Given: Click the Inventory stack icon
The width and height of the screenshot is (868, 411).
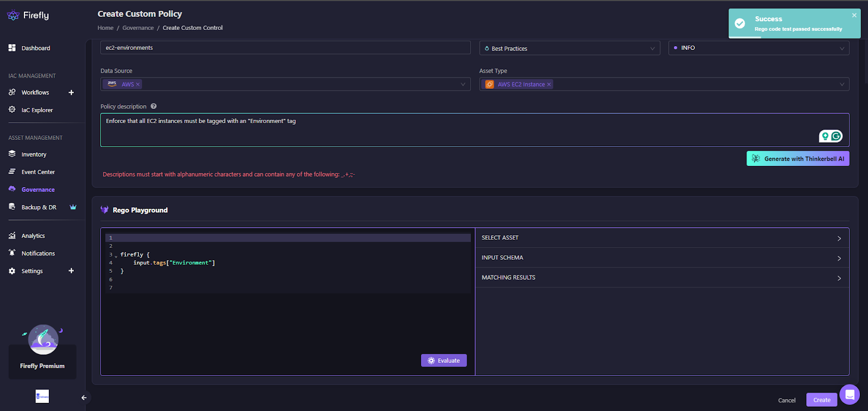Looking at the screenshot, I should point(12,154).
